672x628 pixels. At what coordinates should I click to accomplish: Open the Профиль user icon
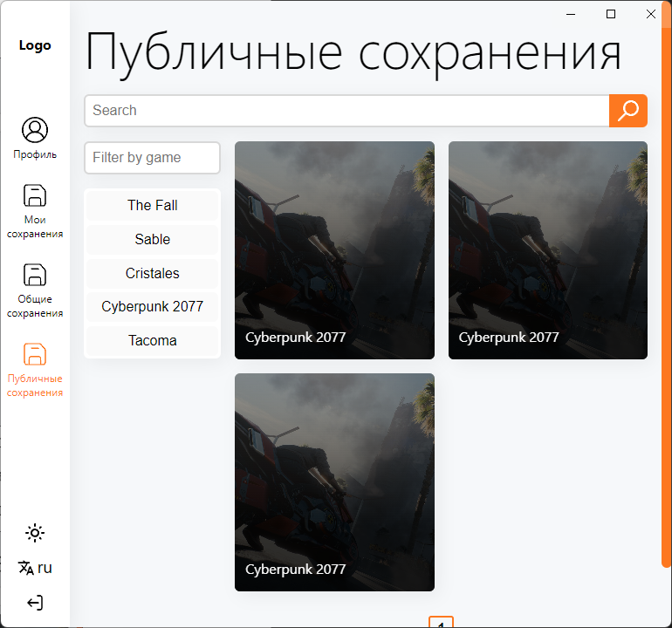(35, 130)
